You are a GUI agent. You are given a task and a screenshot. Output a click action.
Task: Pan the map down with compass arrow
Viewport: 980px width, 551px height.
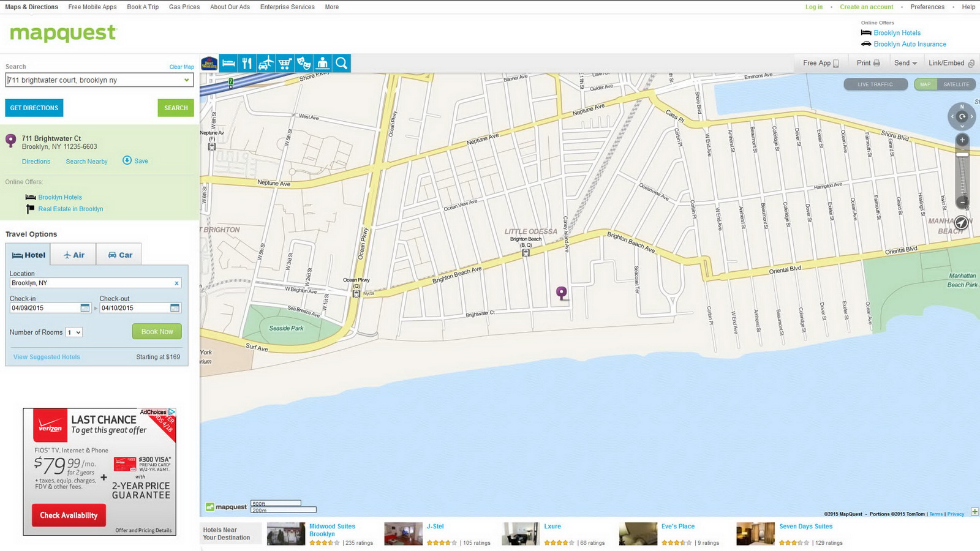[x=962, y=126]
